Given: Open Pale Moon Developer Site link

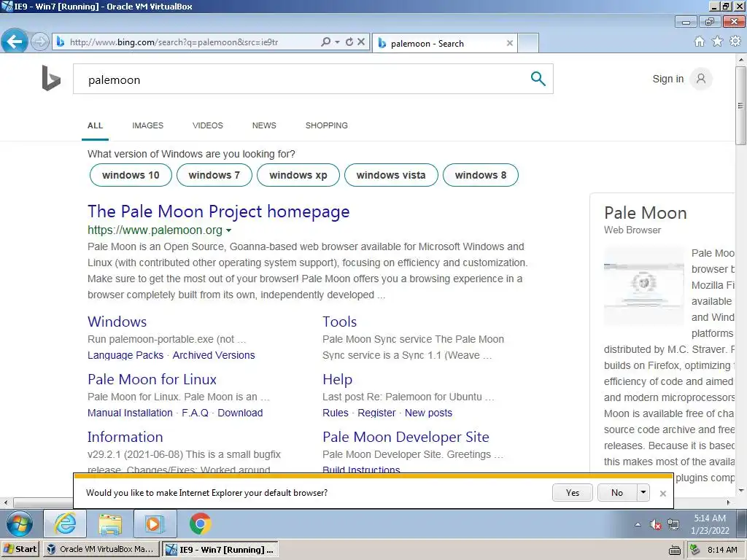Looking at the screenshot, I should [x=406, y=437].
